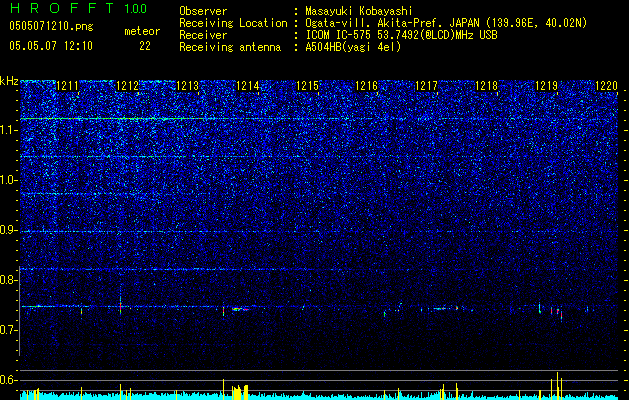Click the 1220 time marker
This screenshot has width=629, height=400.
coord(606,86)
